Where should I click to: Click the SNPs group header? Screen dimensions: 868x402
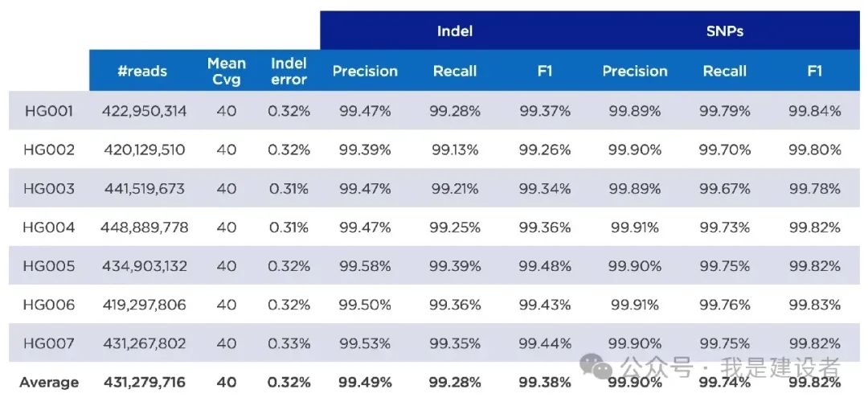[x=724, y=31]
